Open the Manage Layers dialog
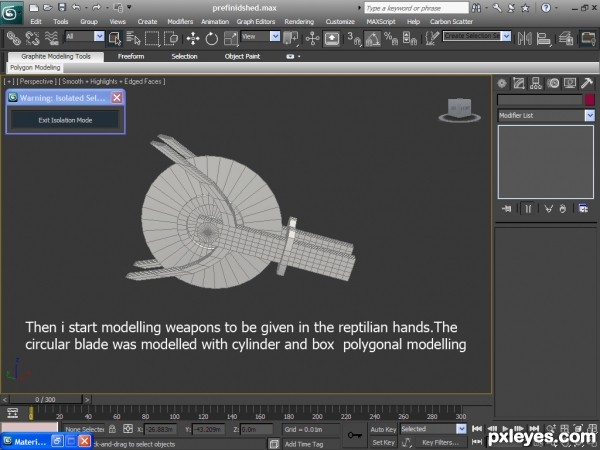This screenshot has width=600, height=450. pyautogui.click(x=566, y=38)
